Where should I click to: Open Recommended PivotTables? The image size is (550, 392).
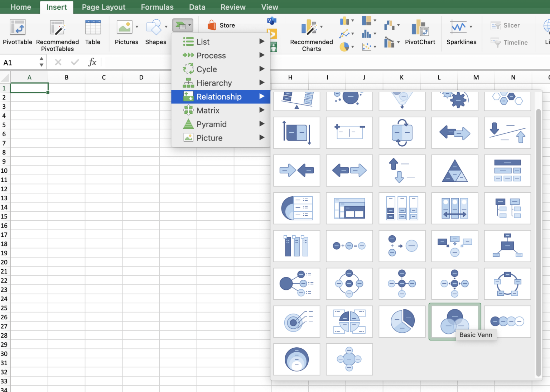tap(57, 34)
